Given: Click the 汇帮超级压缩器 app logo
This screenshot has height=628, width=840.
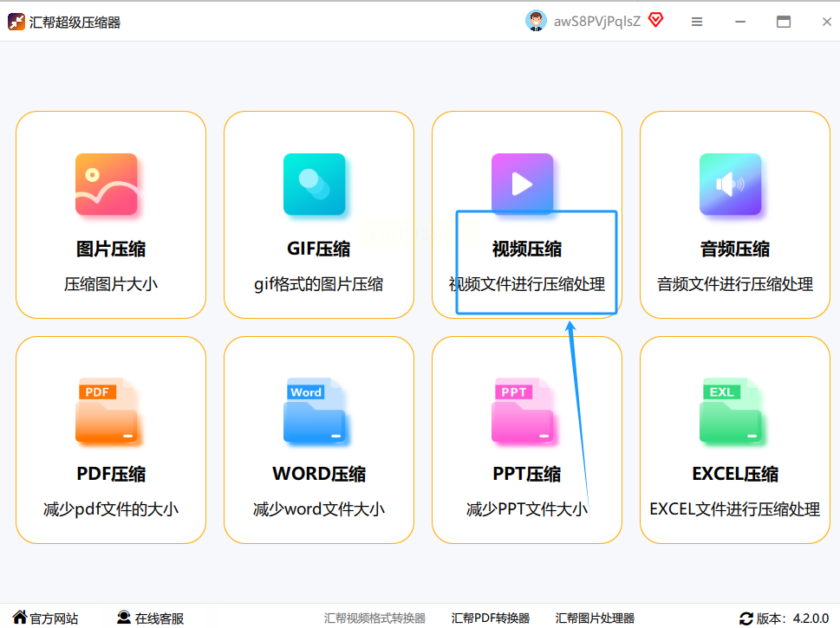Looking at the screenshot, I should coord(16,22).
